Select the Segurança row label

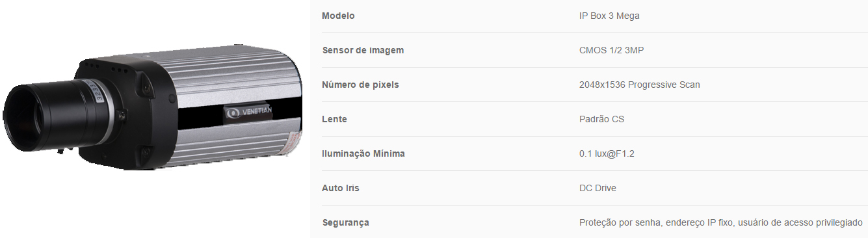pyautogui.click(x=345, y=222)
